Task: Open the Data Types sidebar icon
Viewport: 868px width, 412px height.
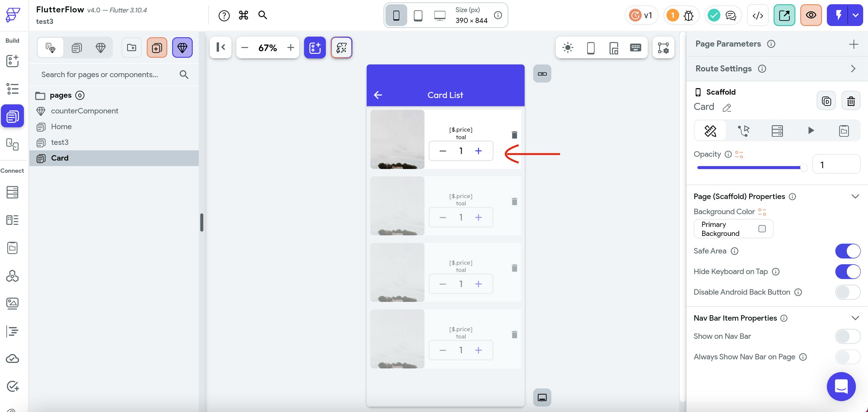Action: click(12, 220)
